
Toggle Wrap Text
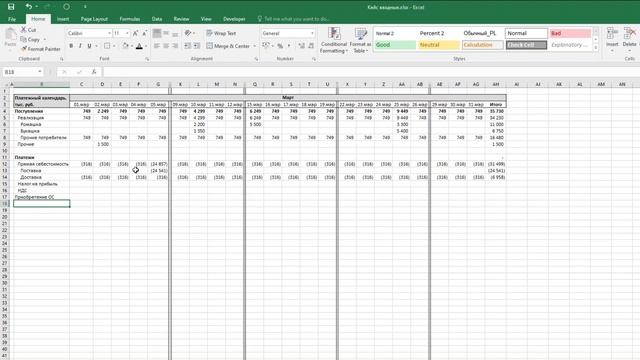coord(221,33)
